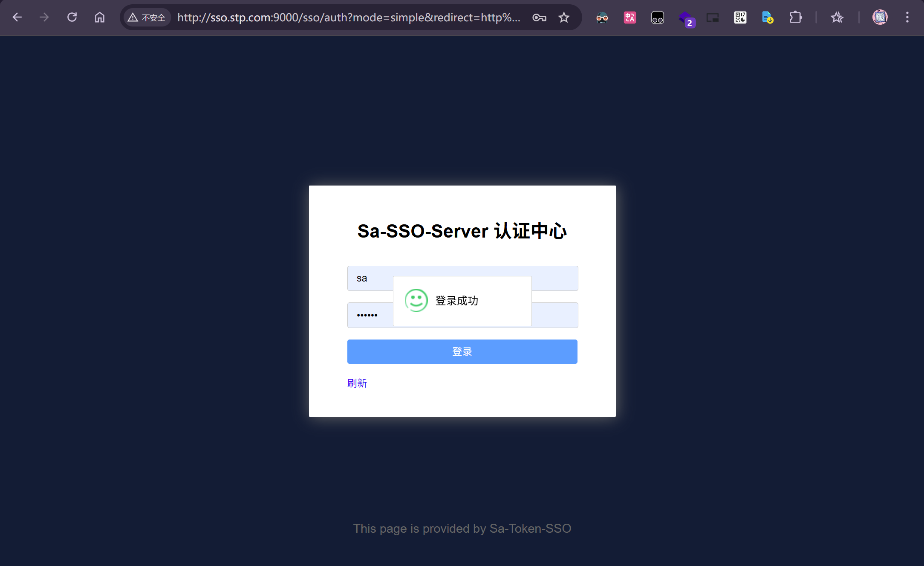This screenshot has width=924, height=566.
Task: Open the profile avatar menu
Action: pos(880,17)
